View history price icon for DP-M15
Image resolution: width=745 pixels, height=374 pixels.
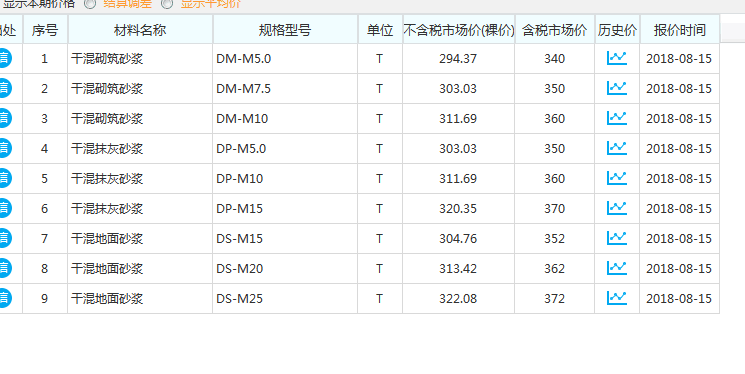(617, 208)
